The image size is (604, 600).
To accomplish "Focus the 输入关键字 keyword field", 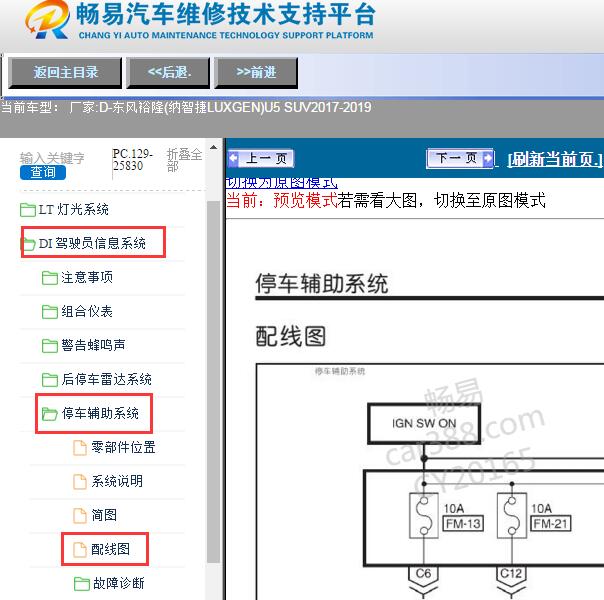I will (x=52, y=158).
